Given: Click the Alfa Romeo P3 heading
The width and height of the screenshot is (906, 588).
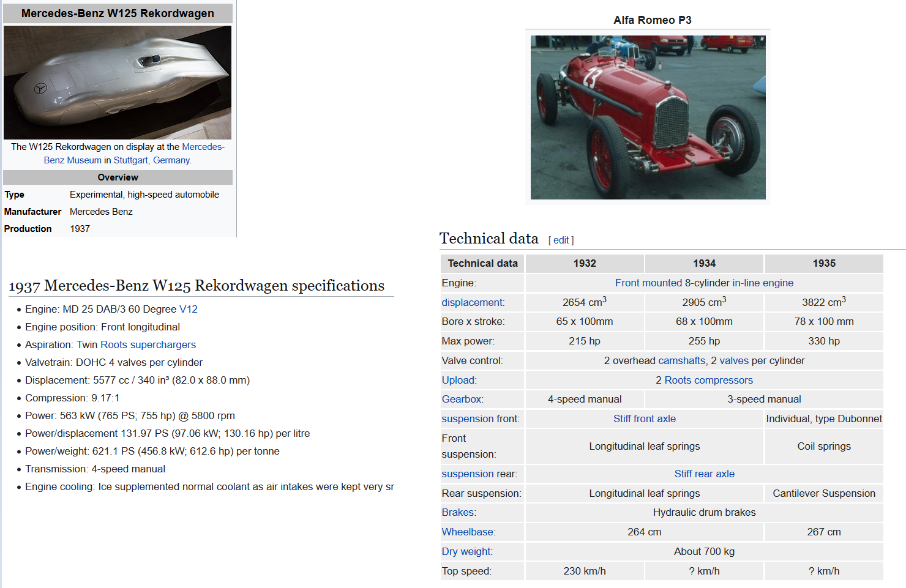Looking at the screenshot, I should (653, 20).
